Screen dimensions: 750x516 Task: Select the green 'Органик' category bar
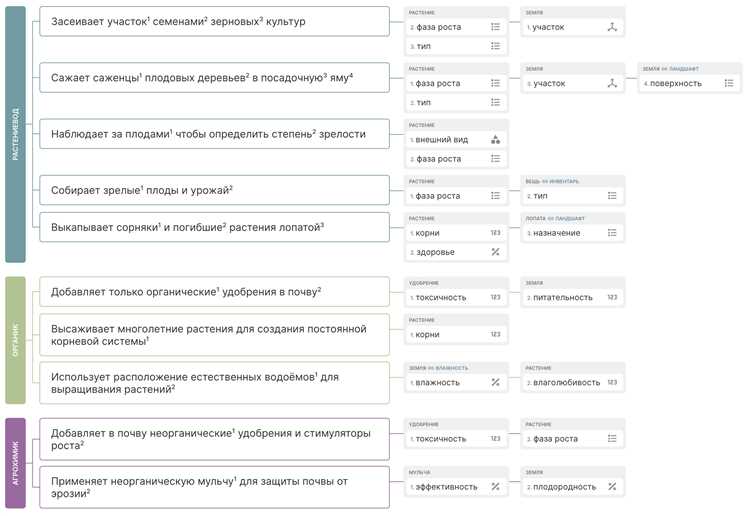15,340
